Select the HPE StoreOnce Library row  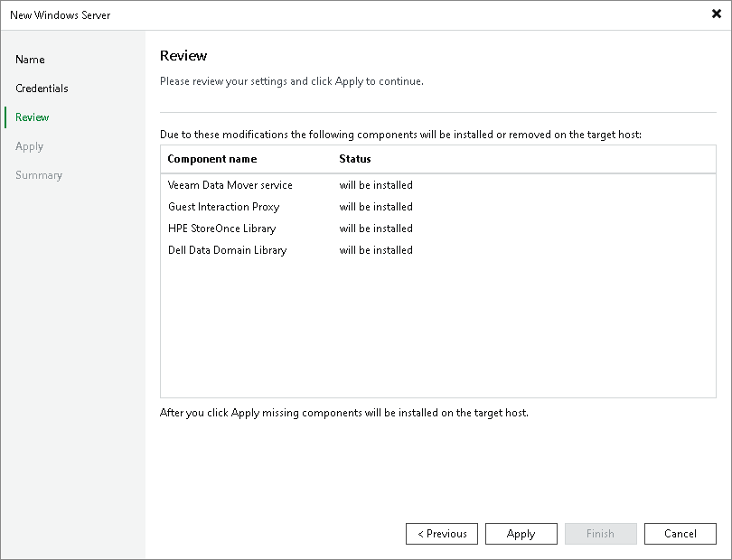pos(438,229)
